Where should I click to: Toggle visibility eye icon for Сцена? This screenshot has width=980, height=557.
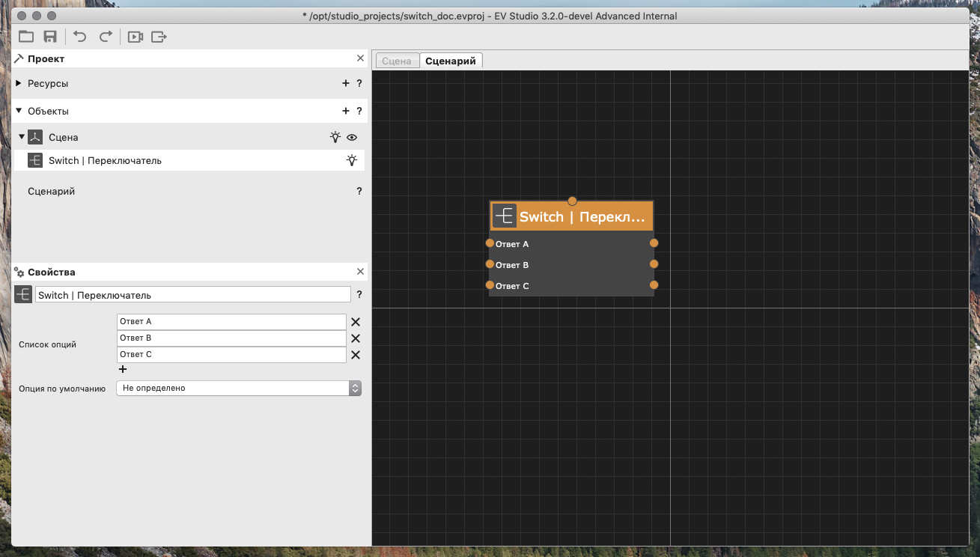[x=352, y=138]
